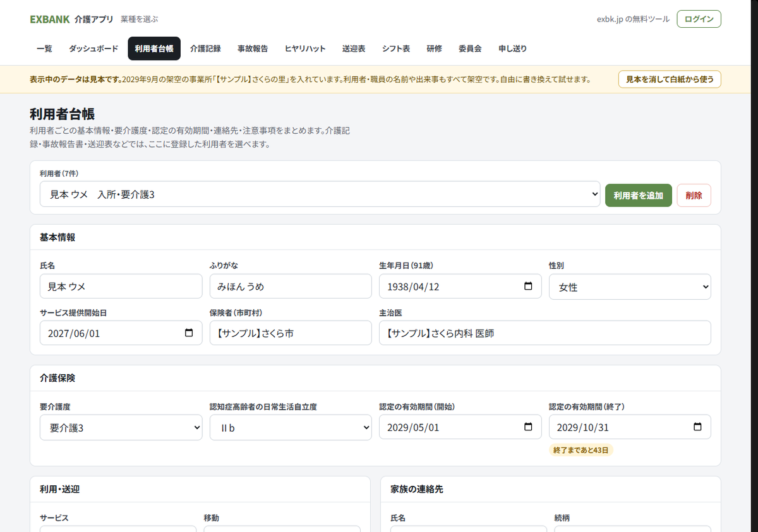Image resolution: width=758 pixels, height=532 pixels.
Task: Edit the ふりがな input field
Action: (291, 287)
